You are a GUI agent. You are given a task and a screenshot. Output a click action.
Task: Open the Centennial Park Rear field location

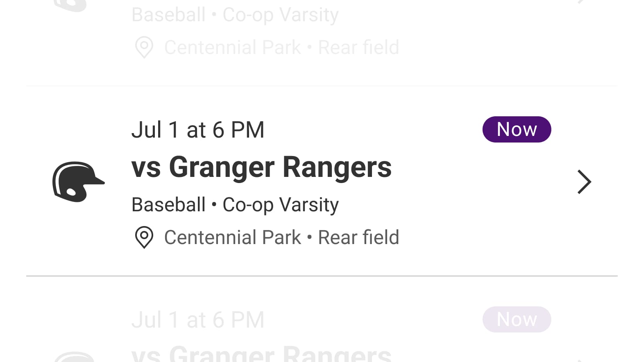(281, 238)
